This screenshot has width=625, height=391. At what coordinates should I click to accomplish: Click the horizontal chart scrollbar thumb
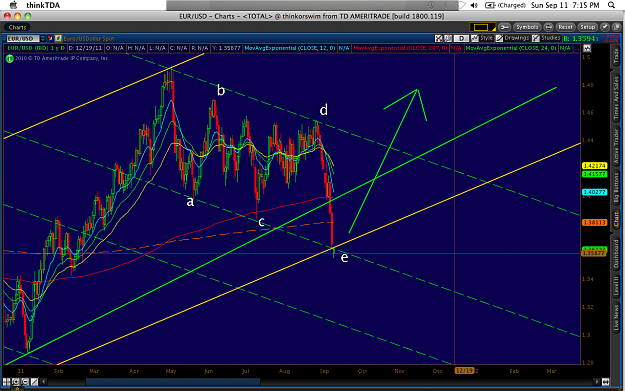click(x=173, y=382)
